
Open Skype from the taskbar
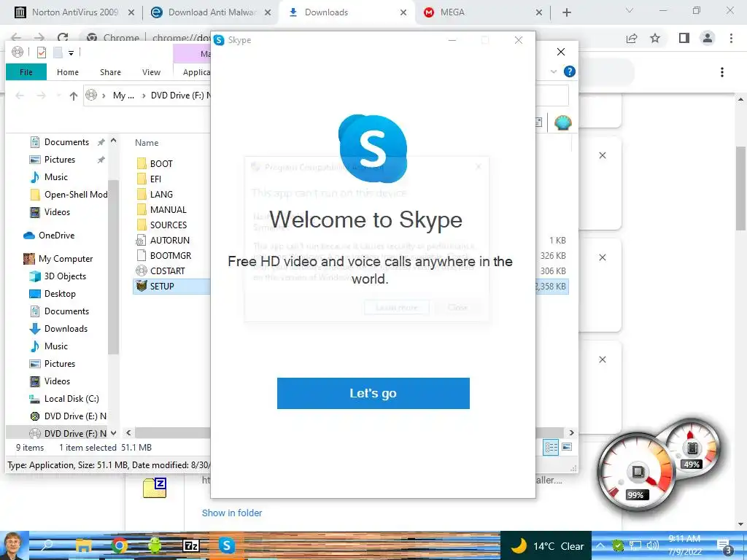point(226,545)
